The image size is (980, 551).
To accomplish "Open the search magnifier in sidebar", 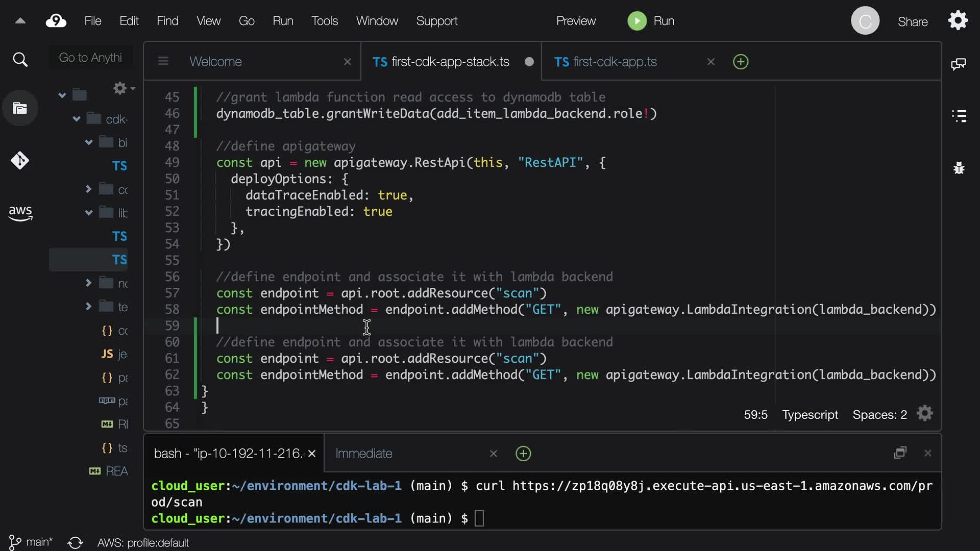I will 20,60.
